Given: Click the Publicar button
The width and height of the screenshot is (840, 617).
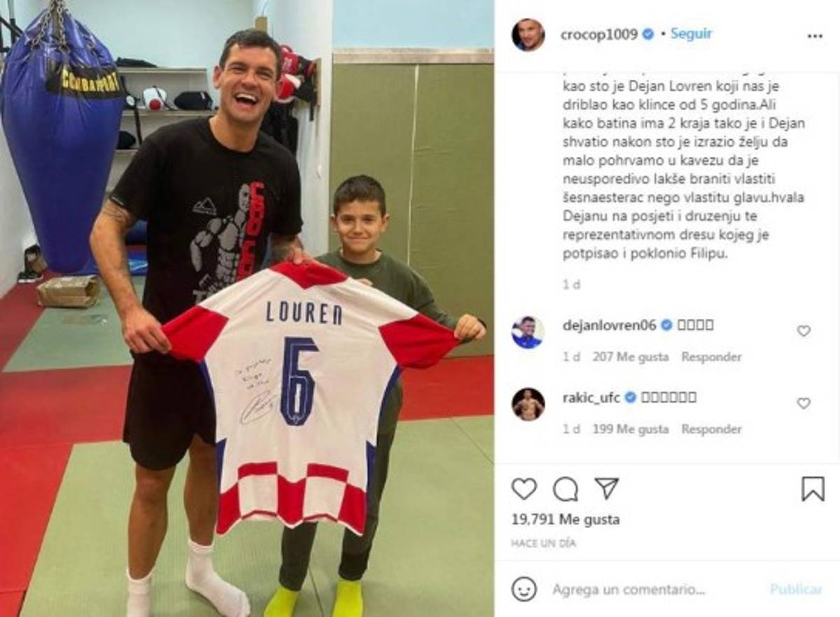Looking at the screenshot, I should point(797,589).
